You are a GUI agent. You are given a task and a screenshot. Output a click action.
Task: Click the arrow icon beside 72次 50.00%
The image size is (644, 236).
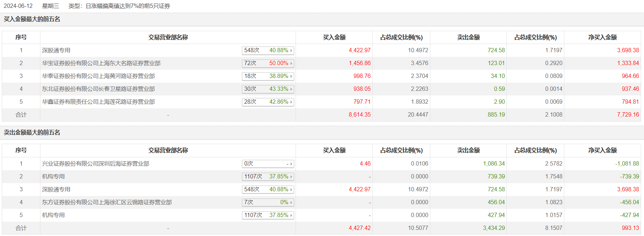pyautogui.click(x=291, y=63)
